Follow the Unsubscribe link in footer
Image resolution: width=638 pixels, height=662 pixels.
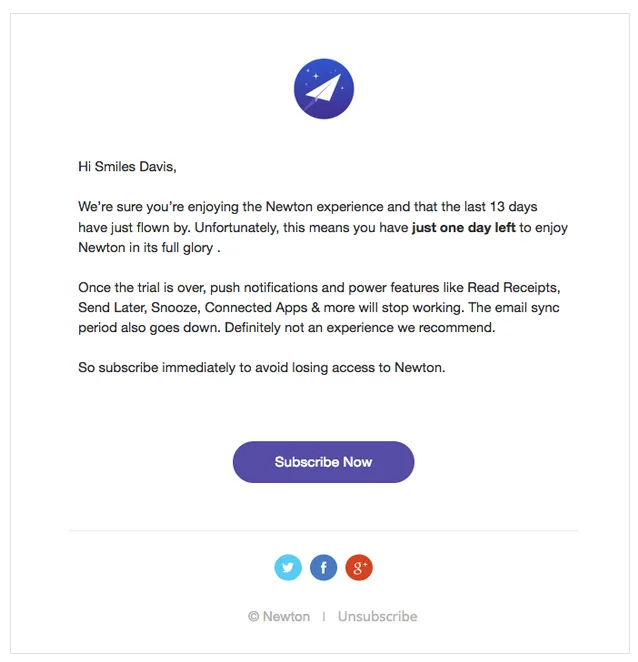point(377,616)
